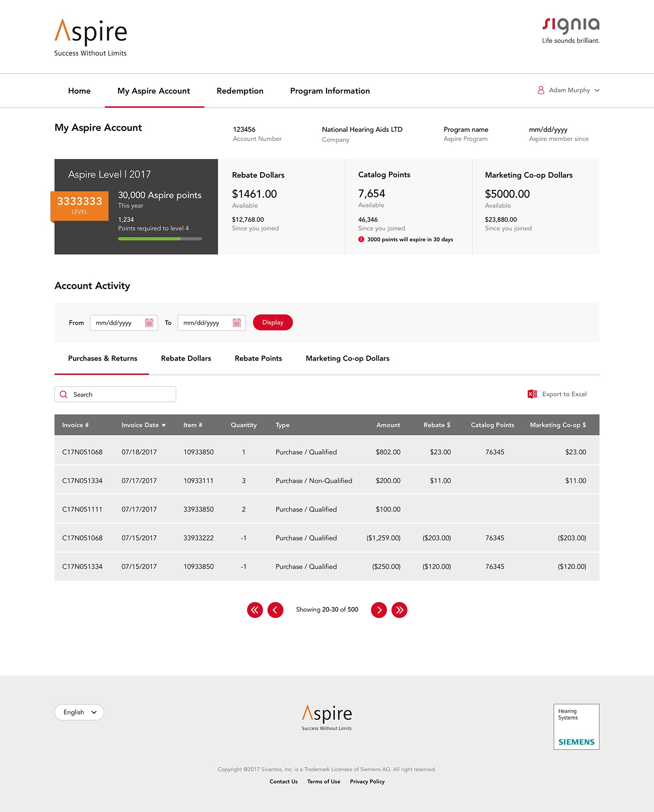
Task: Click the level progress bar
Action: coord(160,239)
